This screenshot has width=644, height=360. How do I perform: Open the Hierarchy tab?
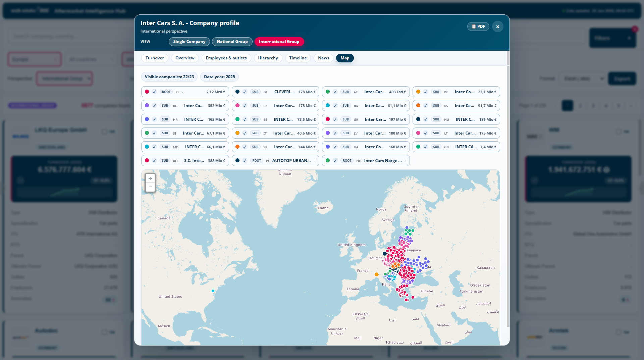click(268, 58)
